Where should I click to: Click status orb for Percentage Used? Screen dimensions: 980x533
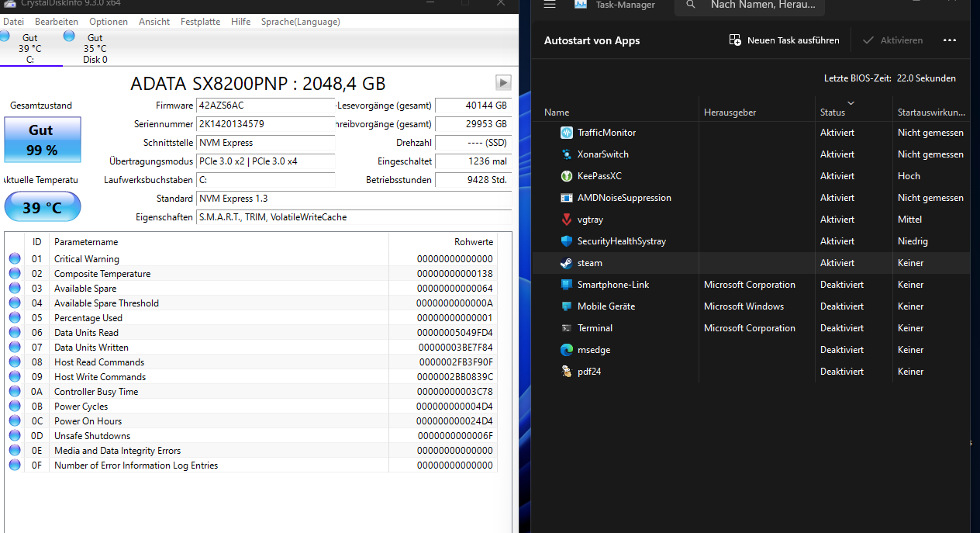coord(15,317)
